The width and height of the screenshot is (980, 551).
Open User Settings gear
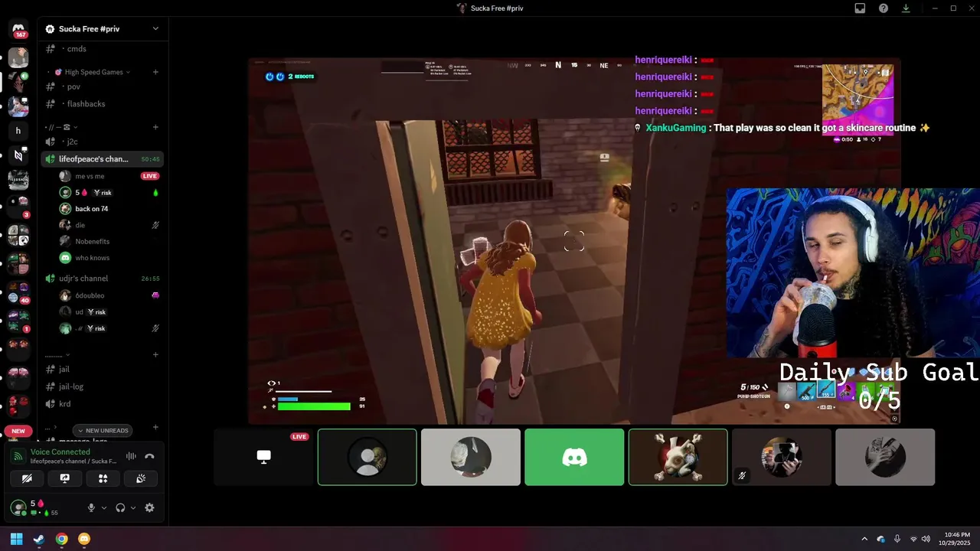pyautogui.click(x=149, y=507)
